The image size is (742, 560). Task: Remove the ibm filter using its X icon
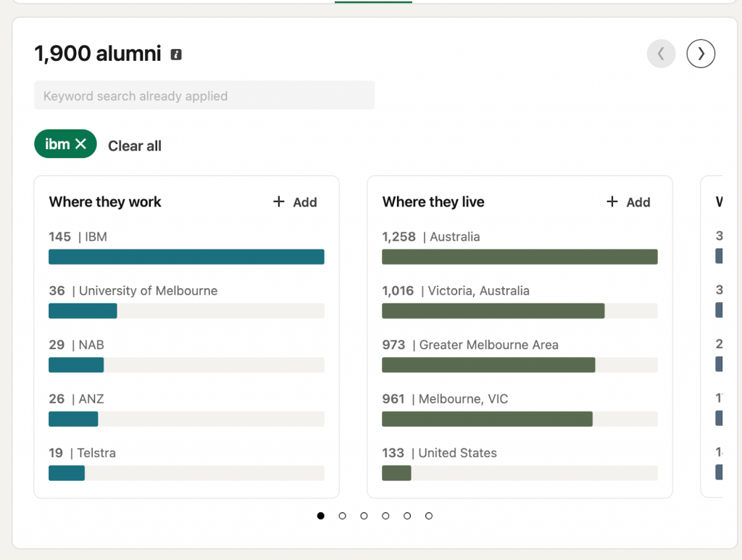[82, 143]
